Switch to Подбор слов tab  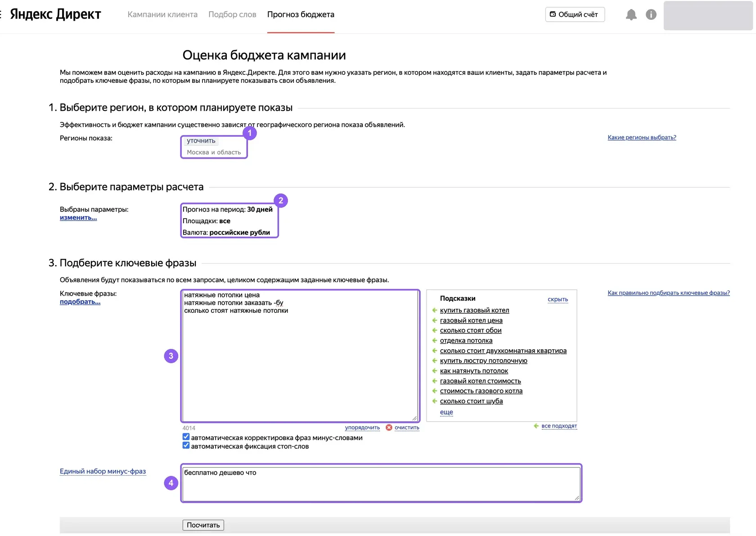tap(232, 14)
